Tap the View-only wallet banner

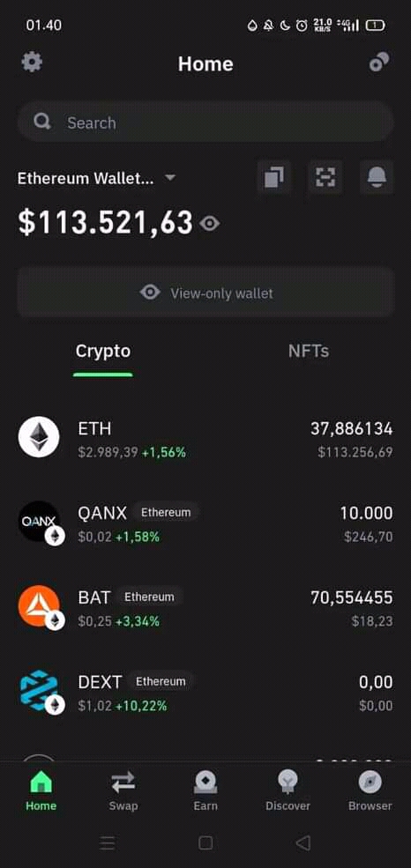[x=205, y=293]
